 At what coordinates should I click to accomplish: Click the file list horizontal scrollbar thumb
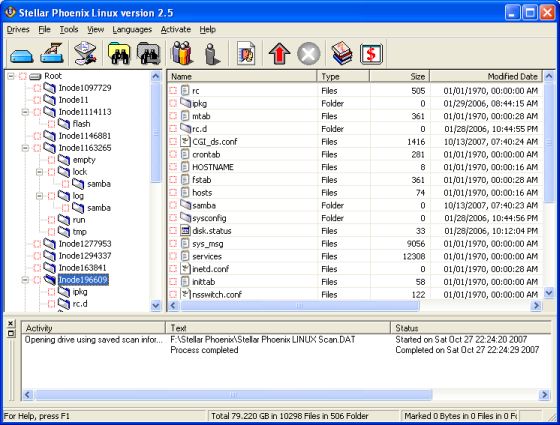(x=299, y=306)
